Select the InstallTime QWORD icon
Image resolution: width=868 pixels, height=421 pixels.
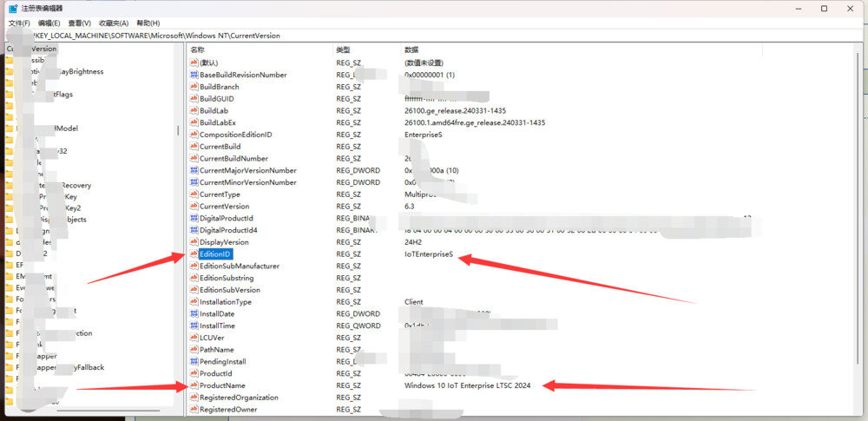pyautogui.click(x=194, y=326)
